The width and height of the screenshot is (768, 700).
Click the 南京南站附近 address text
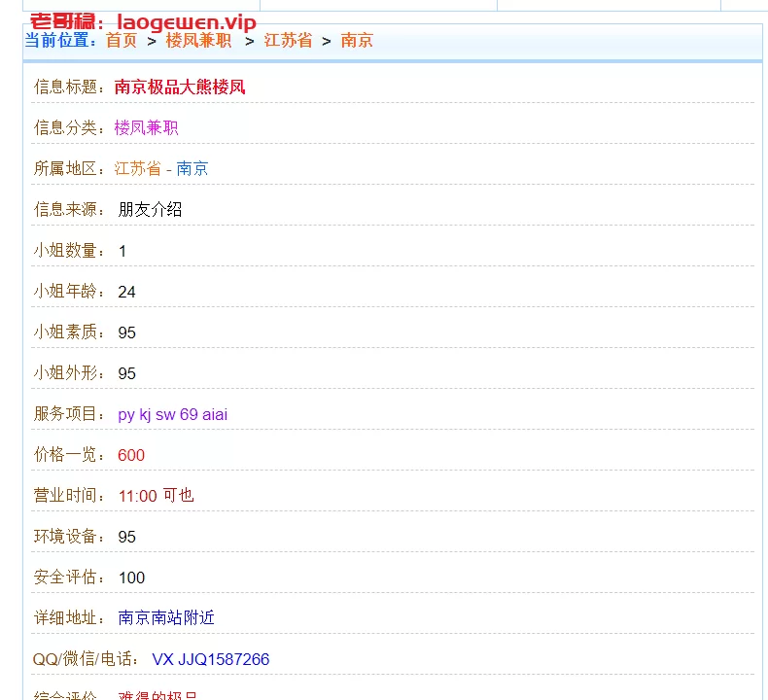coord(166,618)
